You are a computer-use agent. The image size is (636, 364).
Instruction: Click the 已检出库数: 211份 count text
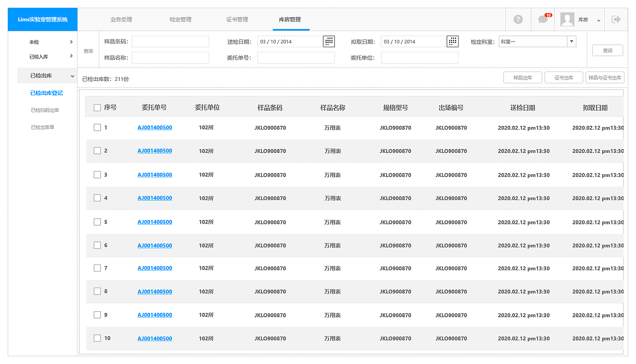coord(105,79)
